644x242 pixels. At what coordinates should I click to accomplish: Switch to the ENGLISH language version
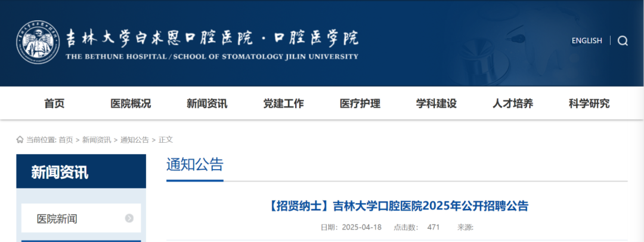[x=587, y=41]
